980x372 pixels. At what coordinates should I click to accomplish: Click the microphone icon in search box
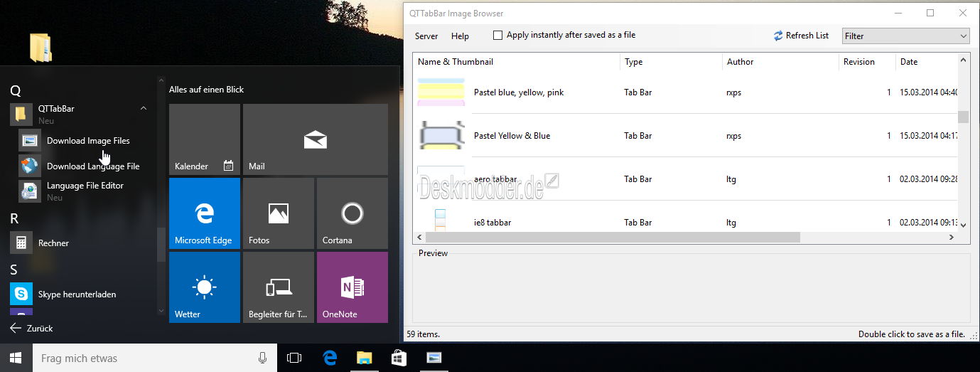pos(263,358)
